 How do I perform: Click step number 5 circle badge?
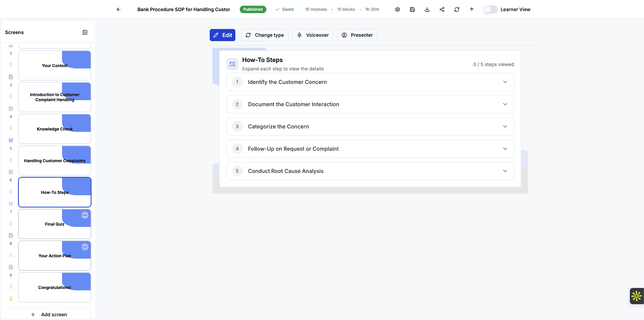point(237,171)
